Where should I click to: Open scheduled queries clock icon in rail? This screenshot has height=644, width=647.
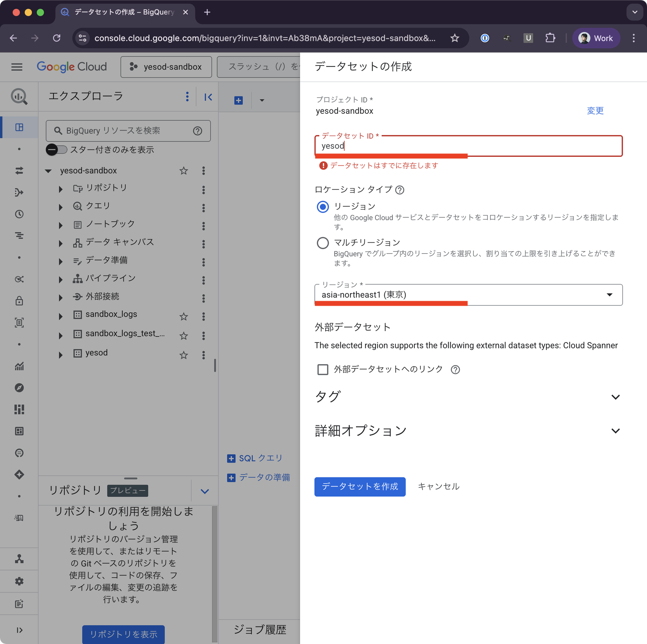19,214
